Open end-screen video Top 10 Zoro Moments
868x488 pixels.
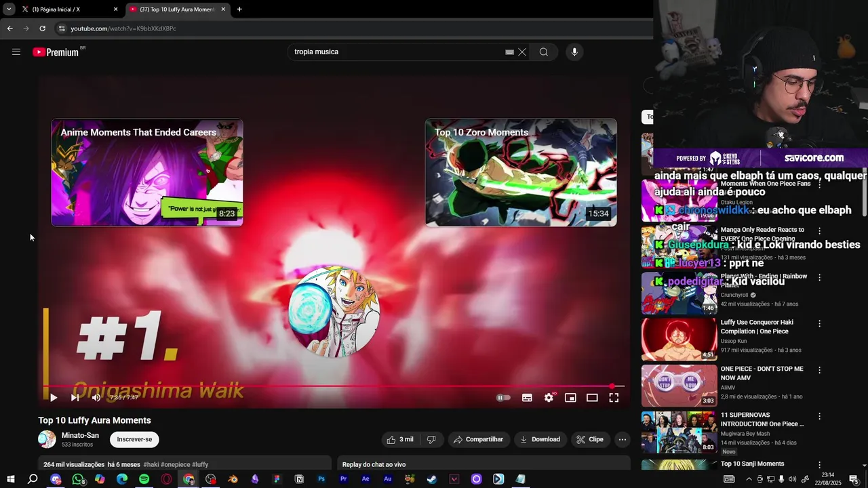pos(521,173)
